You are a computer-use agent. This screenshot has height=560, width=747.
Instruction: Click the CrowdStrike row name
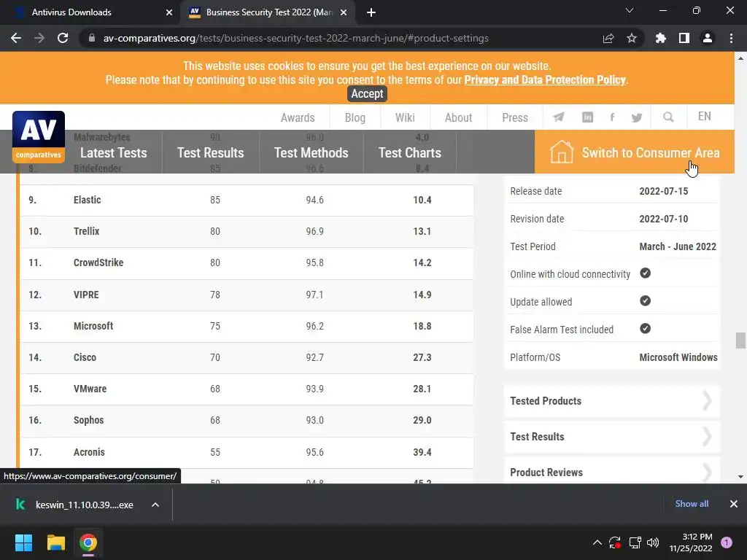click(x=98, y=262)
